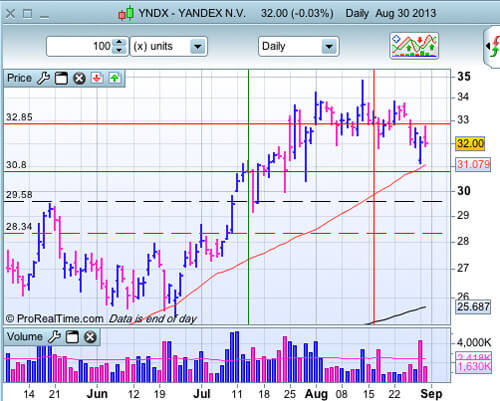Increase units with stepper up arrow

click(x=119, y=43)
